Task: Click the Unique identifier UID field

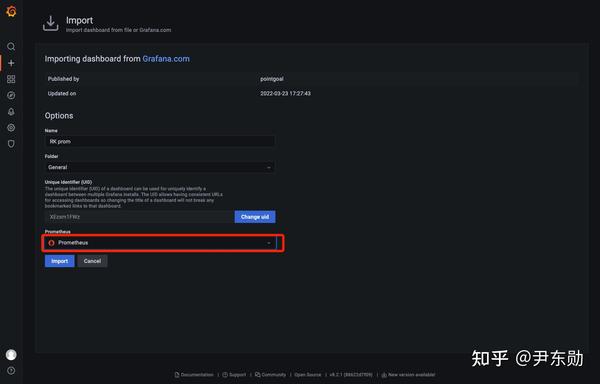Action: (x=139, y=217)
